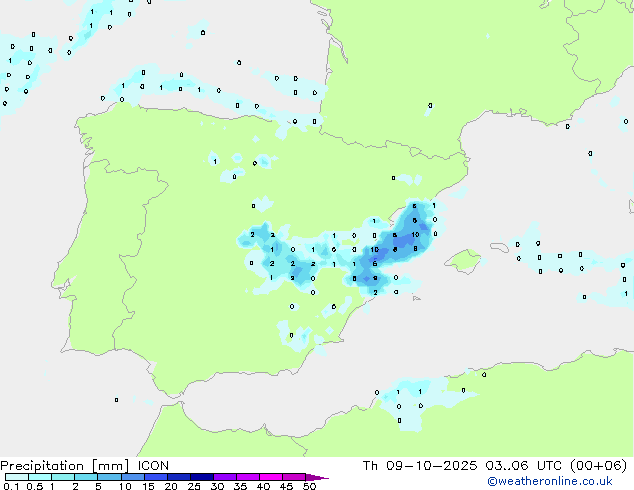Screen dimensions: 634x490
Task: Choose the purple legend swatch between 30 and 35
Action: click(227, 478)
